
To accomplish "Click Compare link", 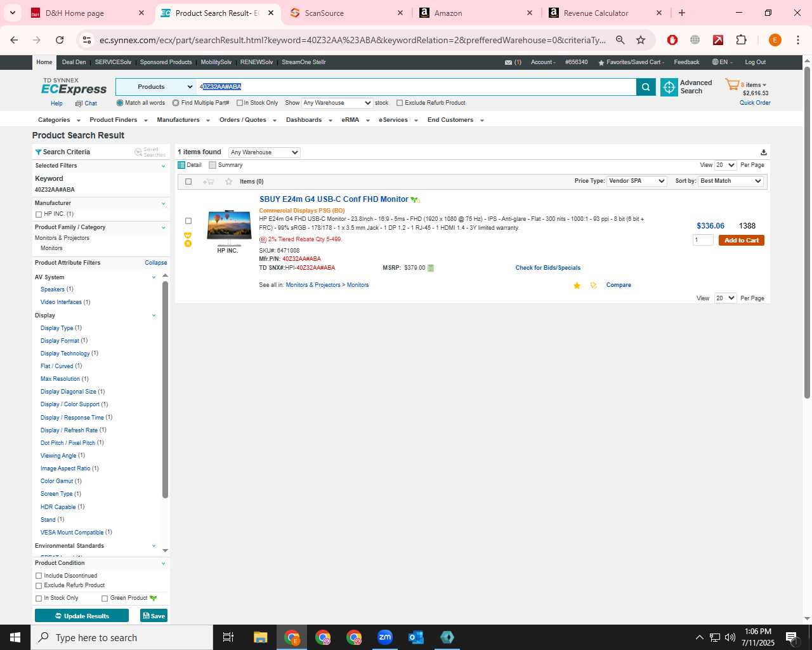I will (x=619, y=285).
